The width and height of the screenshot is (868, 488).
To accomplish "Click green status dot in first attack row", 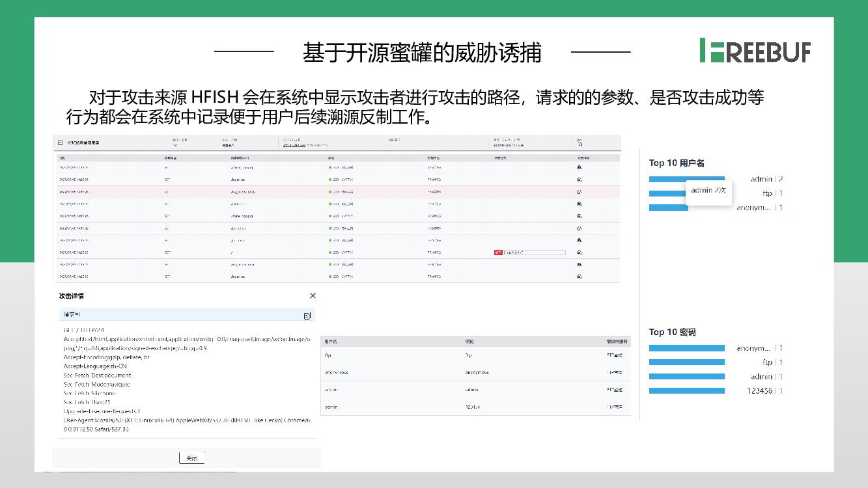I will tap(331, 167).
